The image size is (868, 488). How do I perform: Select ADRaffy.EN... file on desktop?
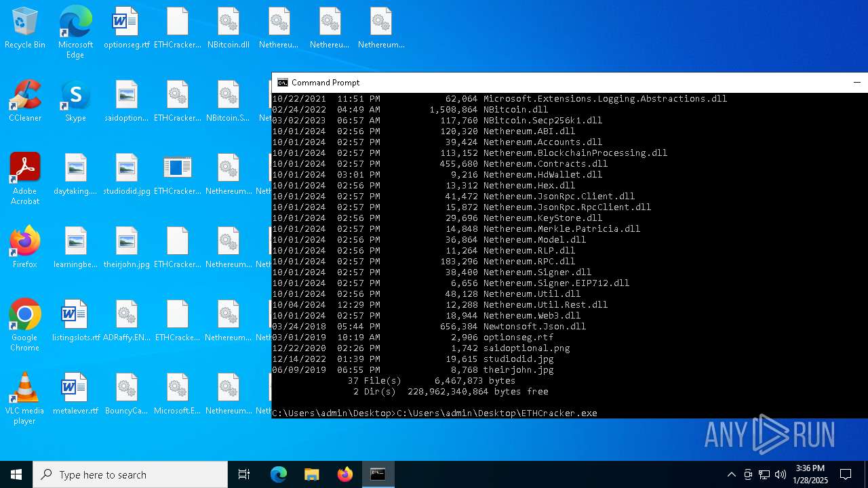point(127,321)
